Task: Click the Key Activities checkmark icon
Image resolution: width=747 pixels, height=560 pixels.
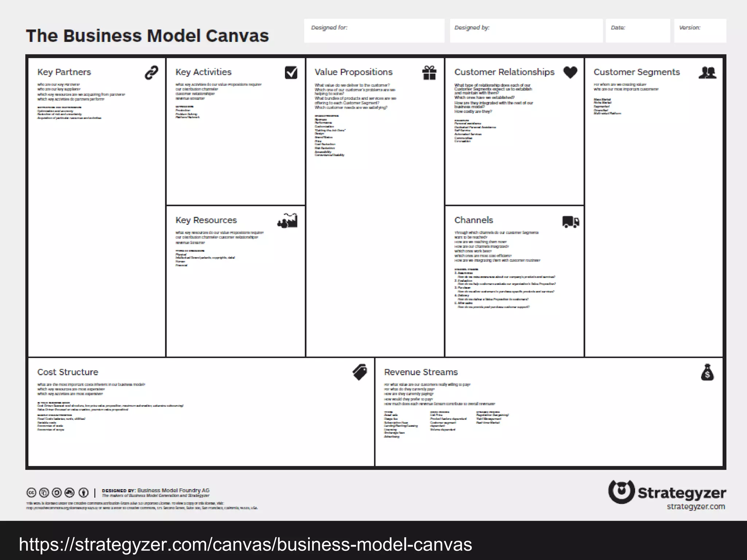Action: 291,72
